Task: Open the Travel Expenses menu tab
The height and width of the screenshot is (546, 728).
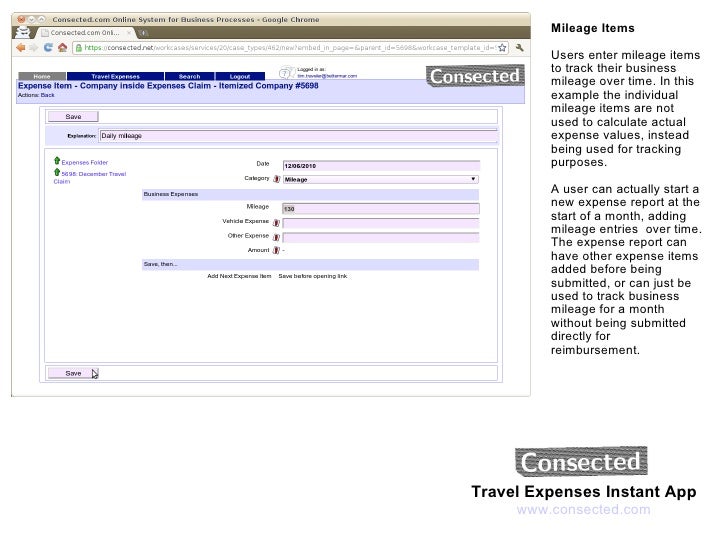Action: [115, 76]
